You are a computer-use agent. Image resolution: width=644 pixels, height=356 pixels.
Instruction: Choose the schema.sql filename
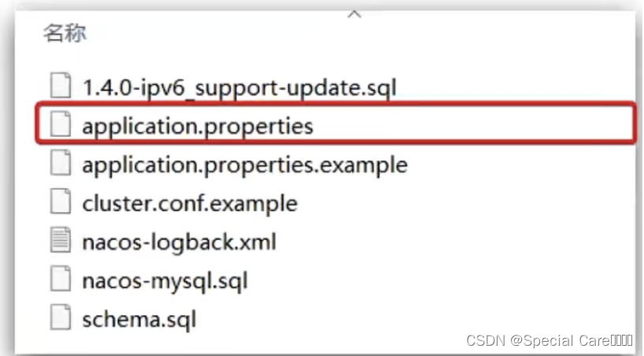pyautogui.click(x=139, y=320)
